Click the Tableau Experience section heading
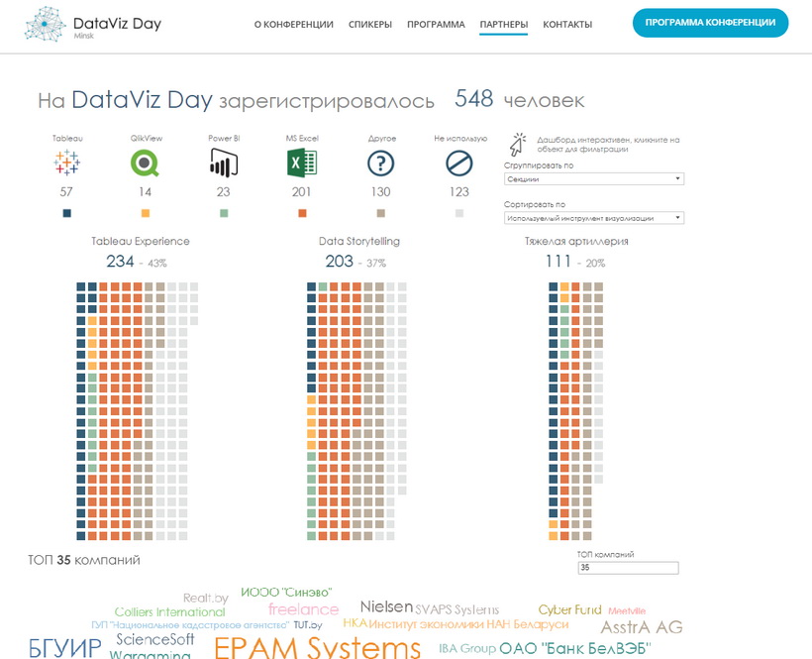 pos(141,241)
